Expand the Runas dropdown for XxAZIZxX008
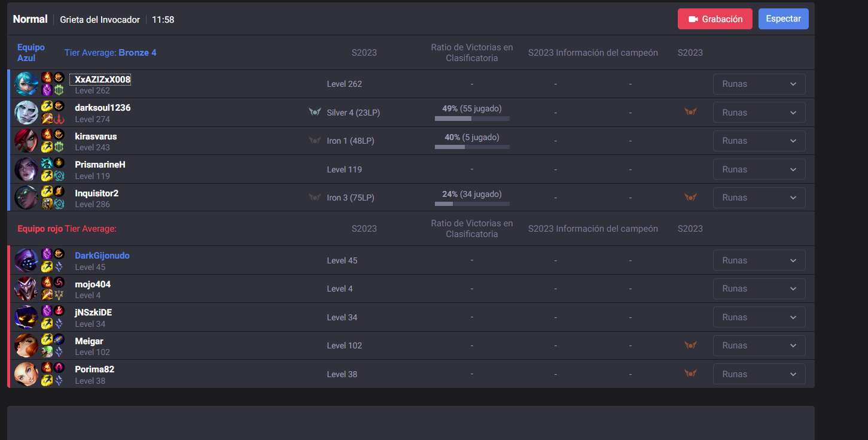 pos(759,84)
